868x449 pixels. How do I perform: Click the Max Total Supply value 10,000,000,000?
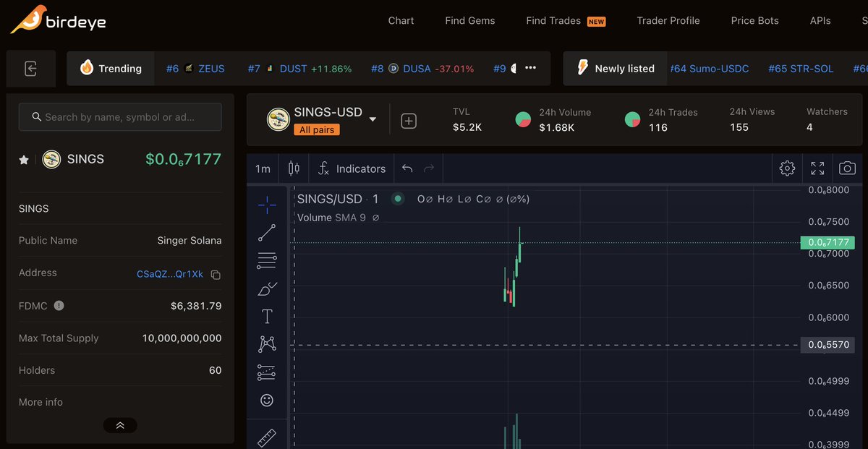182,338
